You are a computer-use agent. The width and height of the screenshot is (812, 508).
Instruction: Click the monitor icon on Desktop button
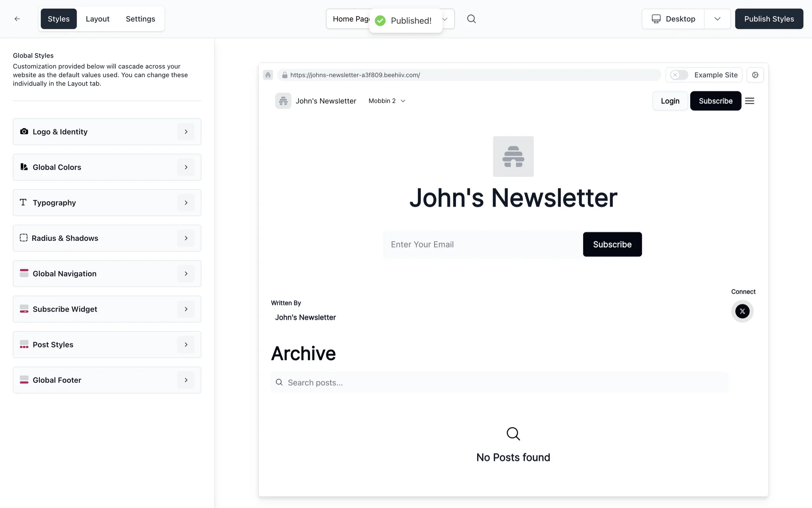tap(656, 19)
